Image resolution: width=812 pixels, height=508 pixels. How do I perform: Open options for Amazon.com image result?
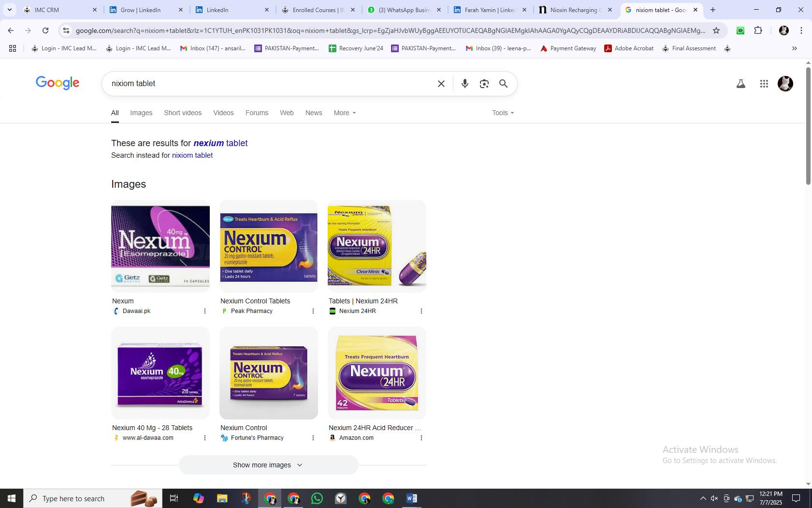click(421, 438)
